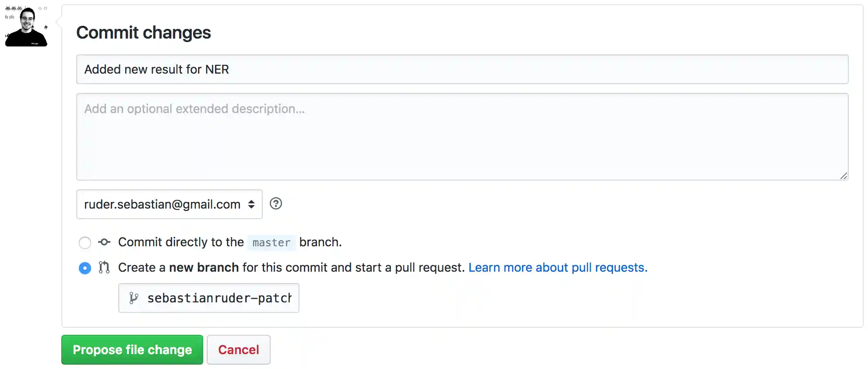This screenshot has height=369, width=868.
Task: Click the bold 'new branch' label text
Action: point(204,267)
